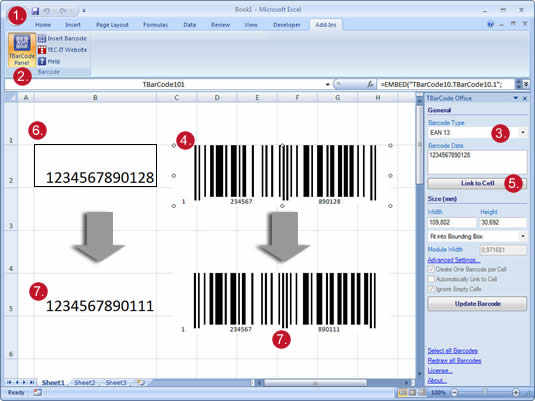This screenshot has width=535, height=401.
Task: Open the Data ribbon tab
Action: (190, 25)
